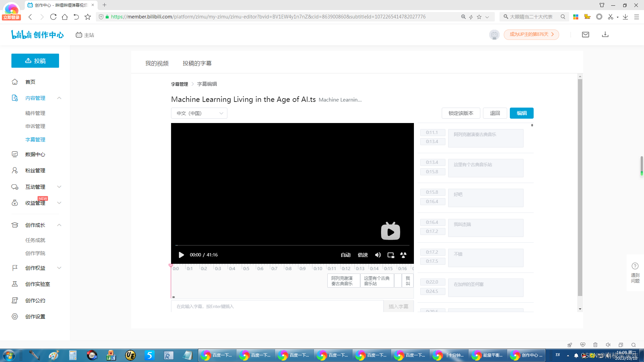644x362 pixels.
Task: Open 粉丝管理 in sidebar
Action: tap(35, 170)
